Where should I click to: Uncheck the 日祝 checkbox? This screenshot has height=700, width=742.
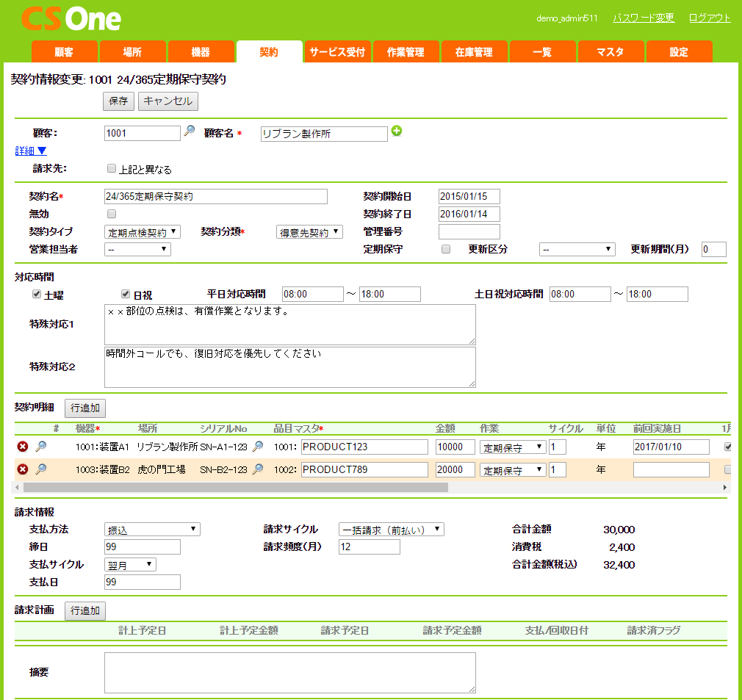pos(126,295)
